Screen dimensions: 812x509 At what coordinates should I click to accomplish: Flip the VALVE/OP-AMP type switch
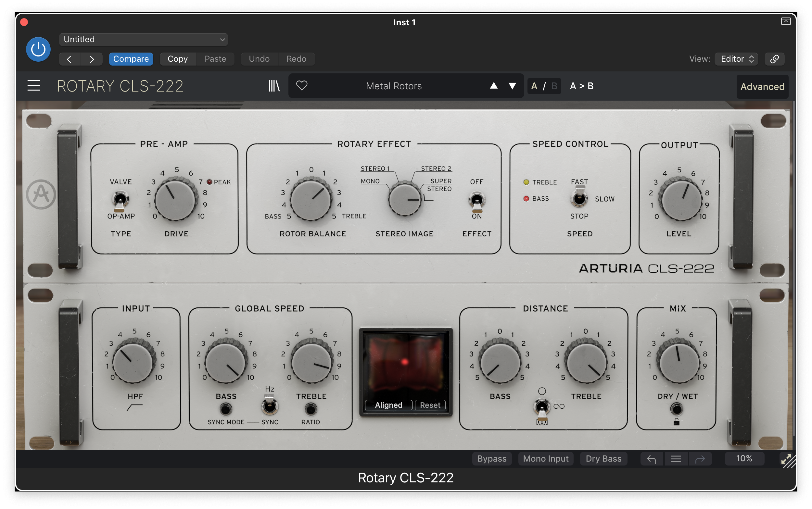click(x=120, y=200)
